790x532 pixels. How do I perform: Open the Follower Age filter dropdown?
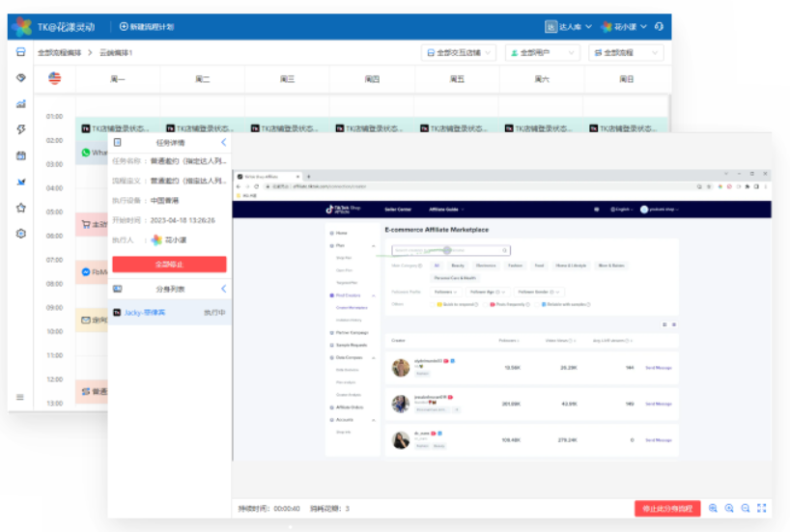pos(488,292)
